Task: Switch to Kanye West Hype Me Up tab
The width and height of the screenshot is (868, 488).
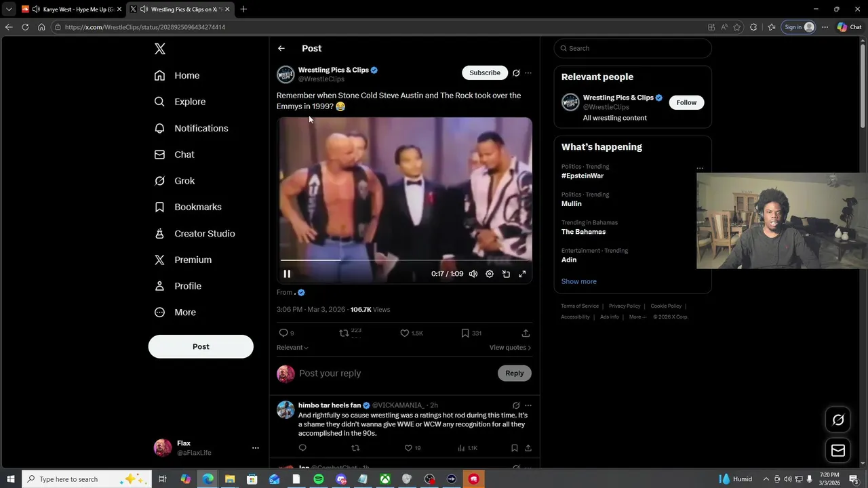Action: point(71,9)
